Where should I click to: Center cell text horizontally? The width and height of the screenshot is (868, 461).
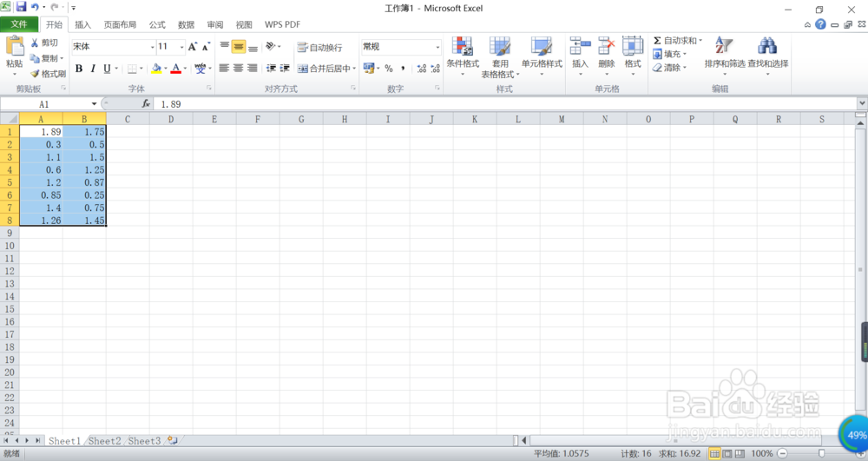click(x=238, y=68)
